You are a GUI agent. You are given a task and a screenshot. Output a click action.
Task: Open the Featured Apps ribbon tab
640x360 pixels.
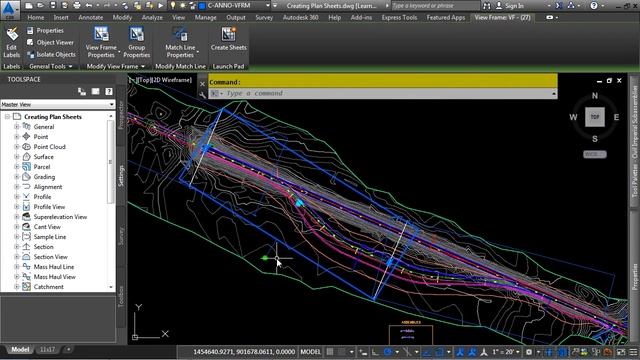pos(446,18)
